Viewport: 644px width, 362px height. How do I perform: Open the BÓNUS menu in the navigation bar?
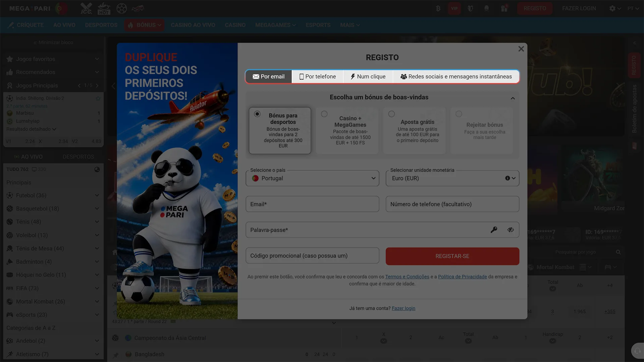145,25
